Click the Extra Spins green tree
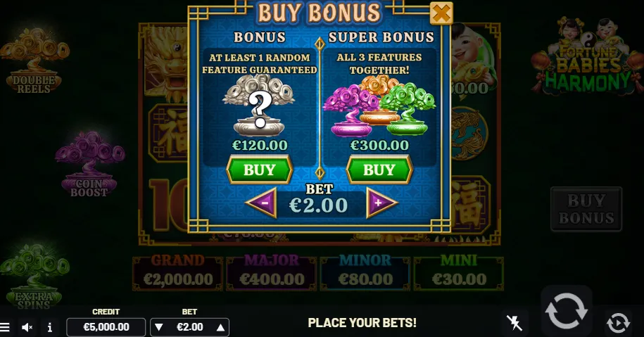This screenshot has width=644, height=337. click(34, 275)
